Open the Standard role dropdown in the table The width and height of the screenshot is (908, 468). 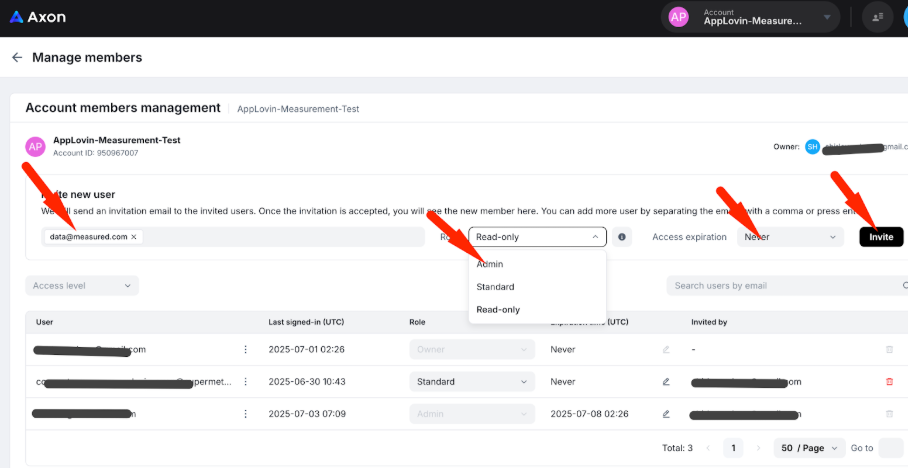[x=472, y=382]
